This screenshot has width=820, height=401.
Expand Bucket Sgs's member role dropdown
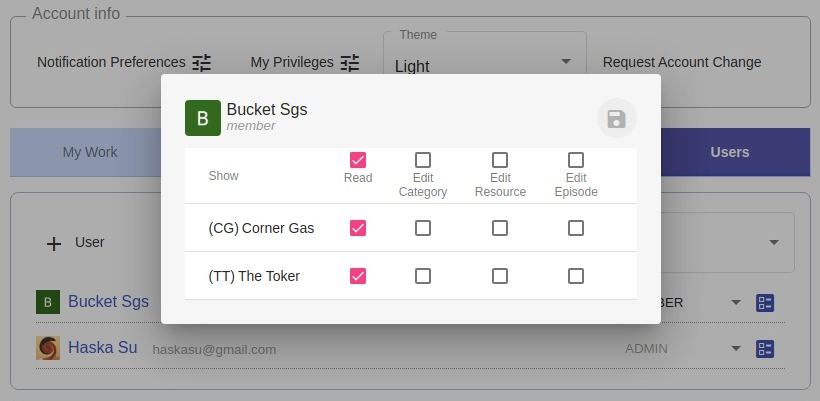coord(736,302)
